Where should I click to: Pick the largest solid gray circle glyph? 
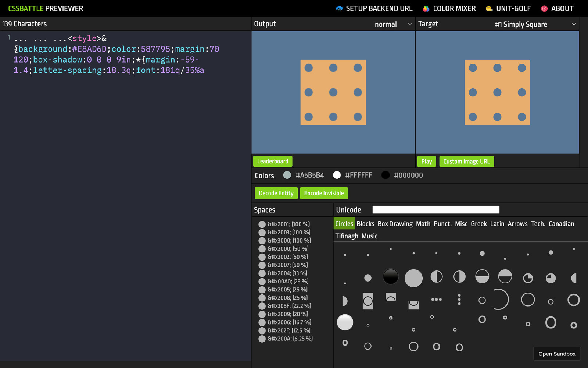point(413,278)
